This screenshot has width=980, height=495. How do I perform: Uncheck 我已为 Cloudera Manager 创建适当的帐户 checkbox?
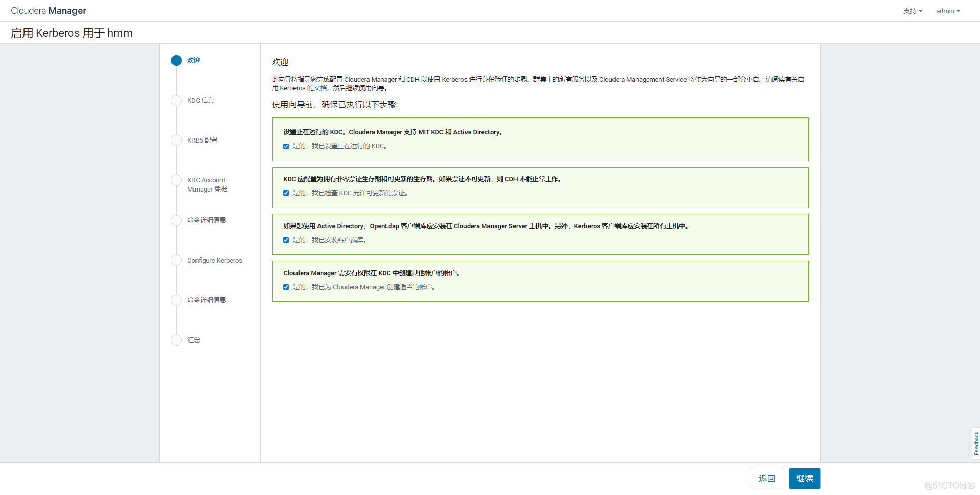pyautogui.click(x=286, y=287)
